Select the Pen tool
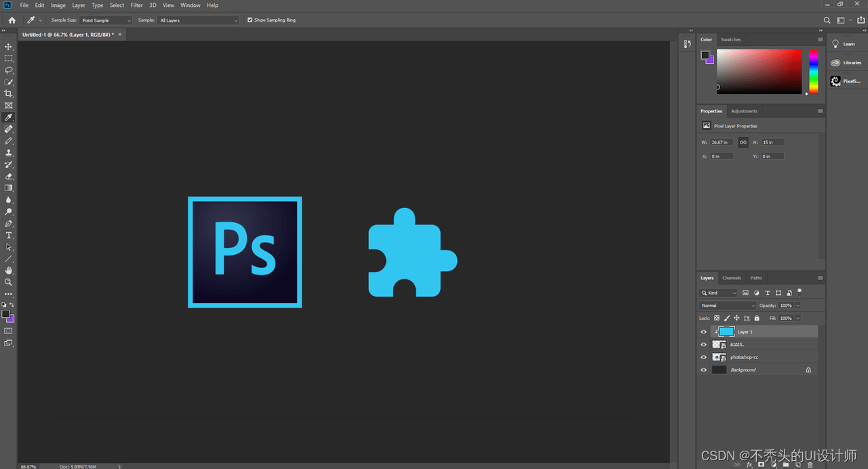Image resolution: width=868 pixels, height=469 pixels. (x=9, y=224)
